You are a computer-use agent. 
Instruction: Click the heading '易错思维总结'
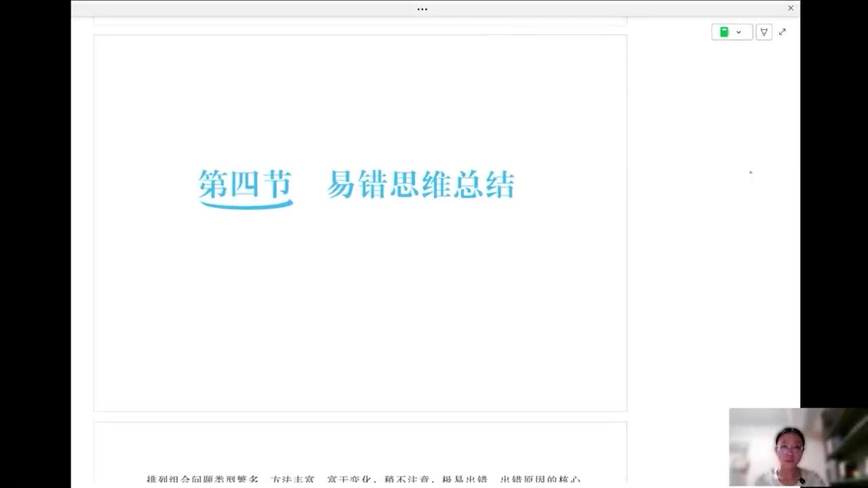(421, 184)
